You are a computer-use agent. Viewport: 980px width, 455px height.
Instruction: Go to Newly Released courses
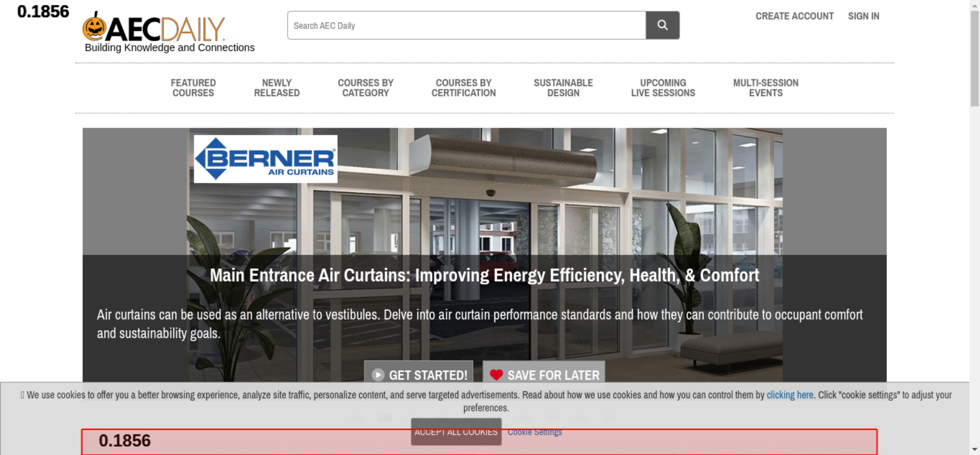[x=276, y=88]
